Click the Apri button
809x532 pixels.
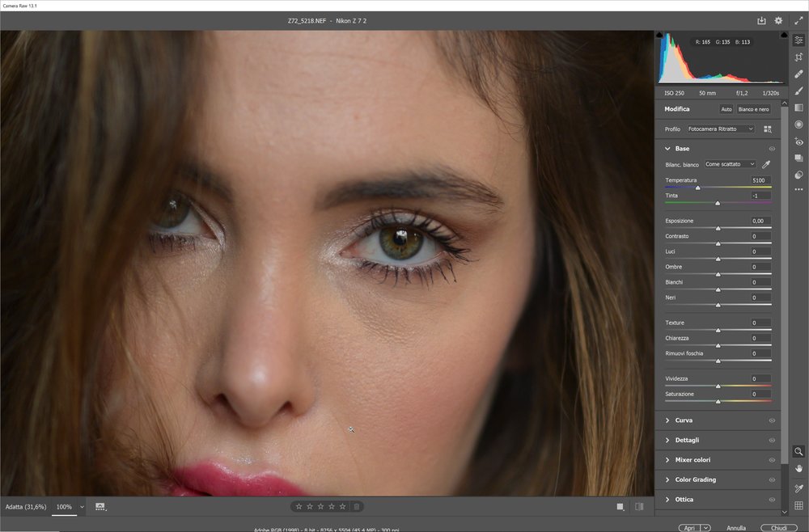tap(689, 528)
